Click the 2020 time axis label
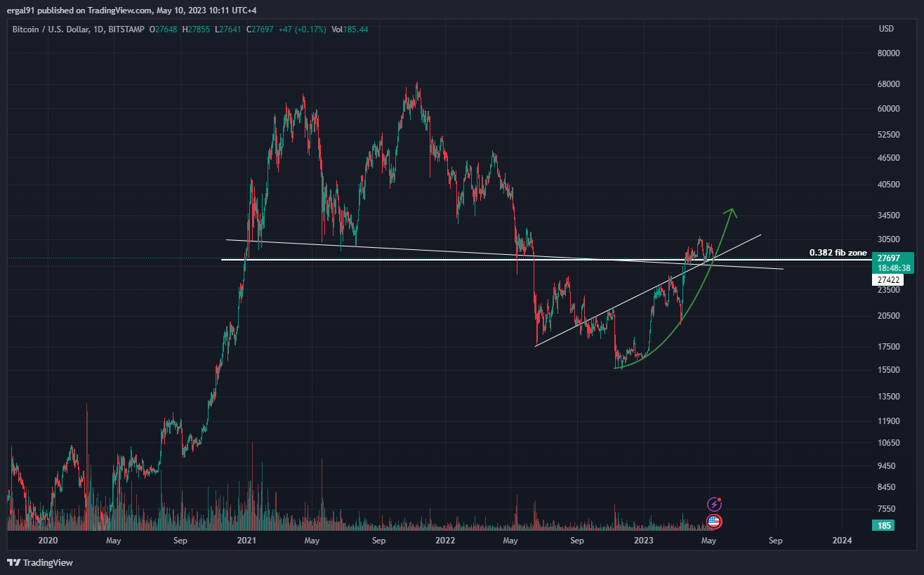The width and height of the screenshot is (924, 575). [48, 541]
